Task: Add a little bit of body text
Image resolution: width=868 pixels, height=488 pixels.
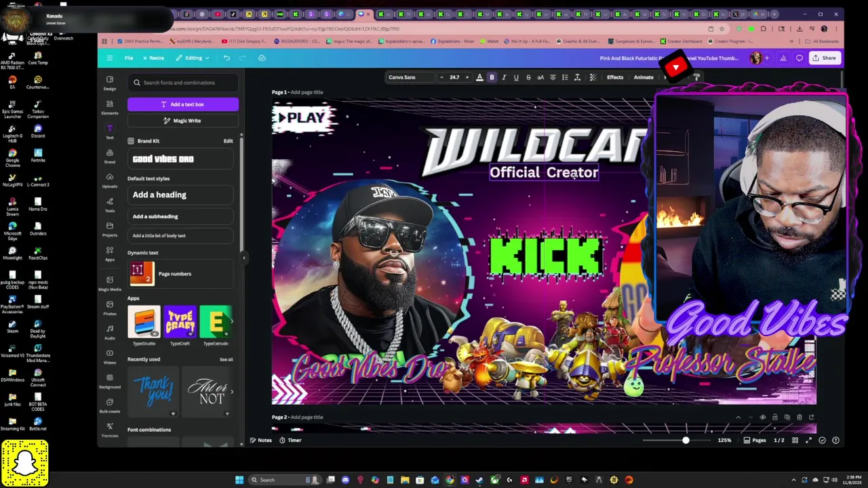Action: point(180,235)
